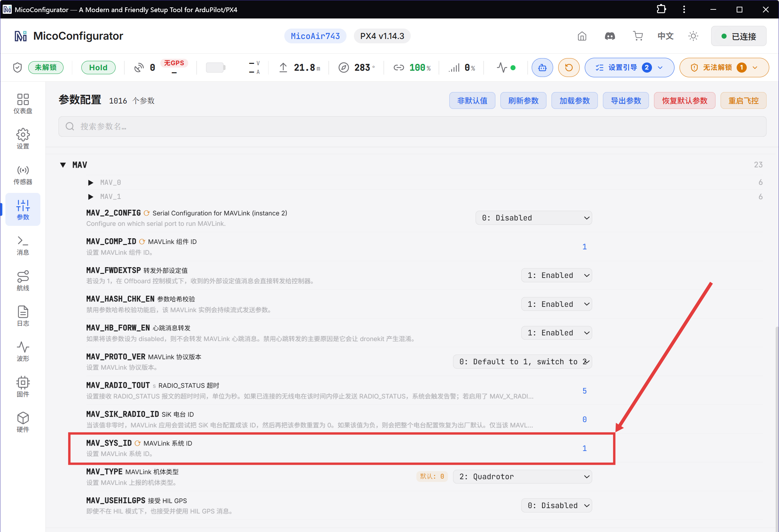Screen dimensions: 779x532
Task: Click the heartbeat activity pulse icon
Action: pos(502,68)
